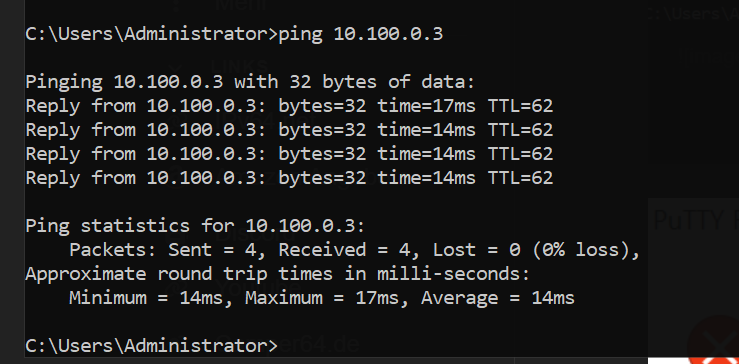
Task: Click the 'Average = 14ms' value
Action: point(498,298)
